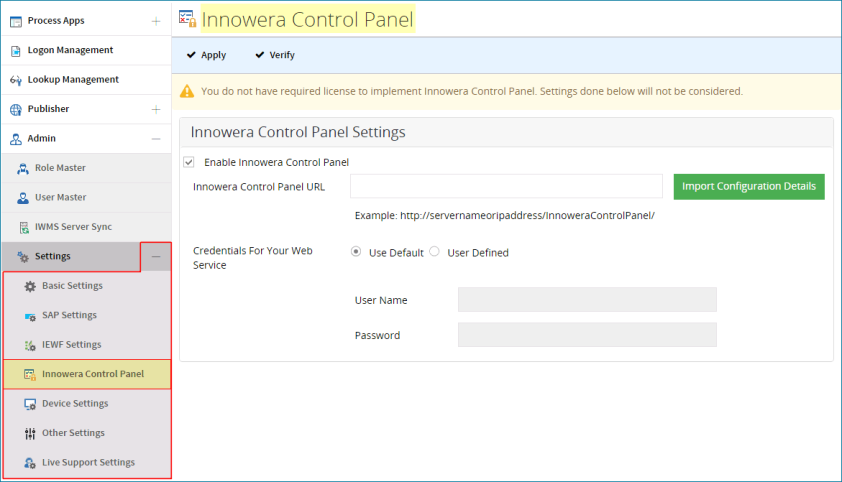Click the IEWF Settings icon
842x482 pixels.
(30, 346)
